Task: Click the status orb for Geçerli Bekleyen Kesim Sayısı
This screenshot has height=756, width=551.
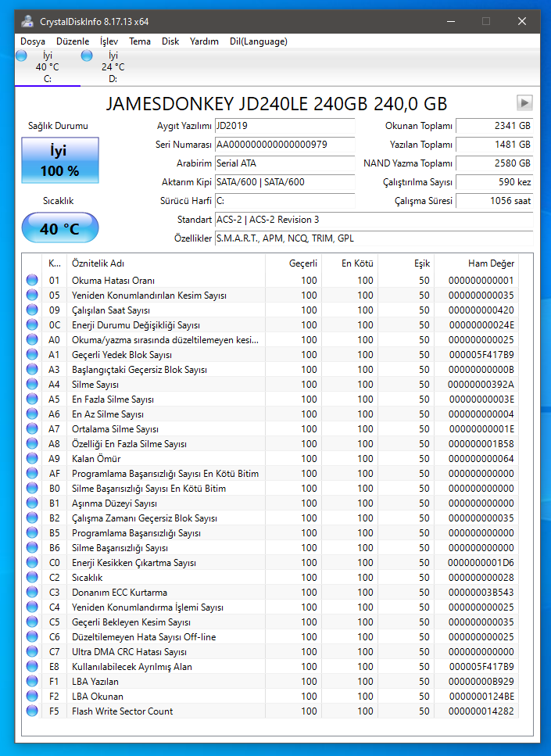Action: (32, 622)
